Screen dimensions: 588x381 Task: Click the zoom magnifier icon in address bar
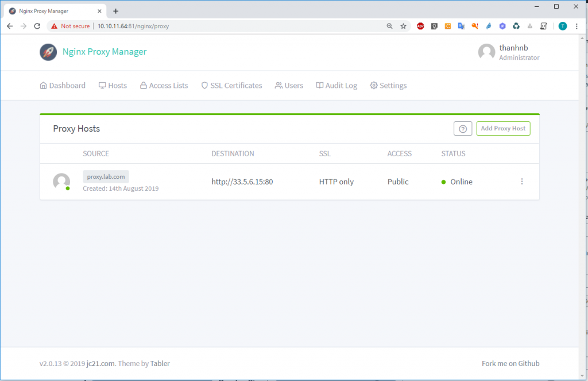390,26
